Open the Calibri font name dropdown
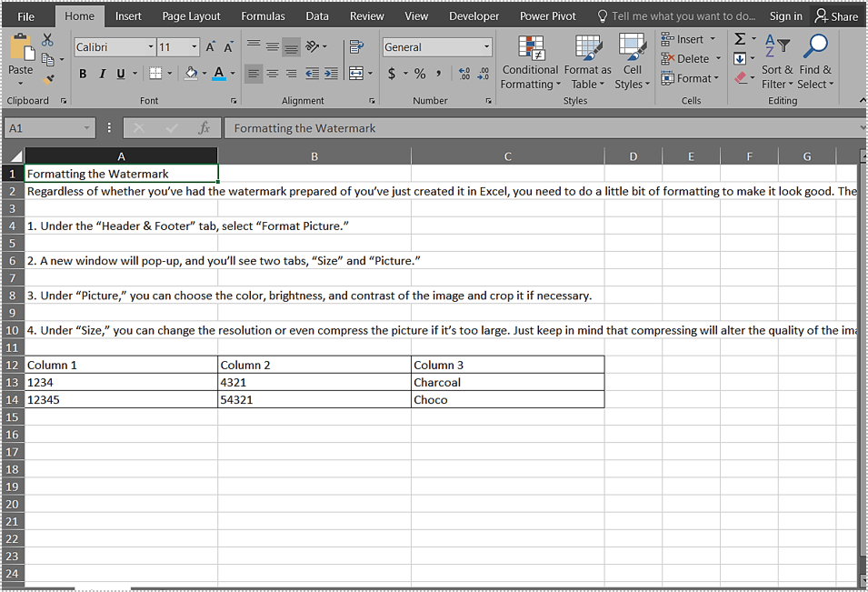This screenshot has width=868, height=592. [x=151, y=47]
